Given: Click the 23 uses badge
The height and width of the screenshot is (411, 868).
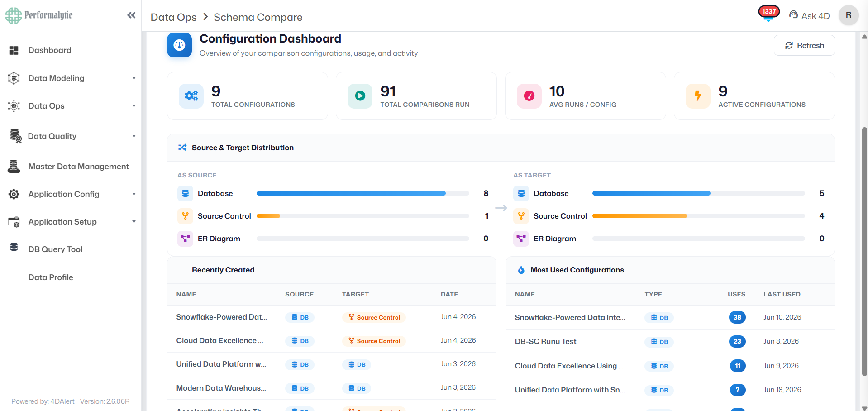Looking at the screenshot, I should tap(737, 341).
